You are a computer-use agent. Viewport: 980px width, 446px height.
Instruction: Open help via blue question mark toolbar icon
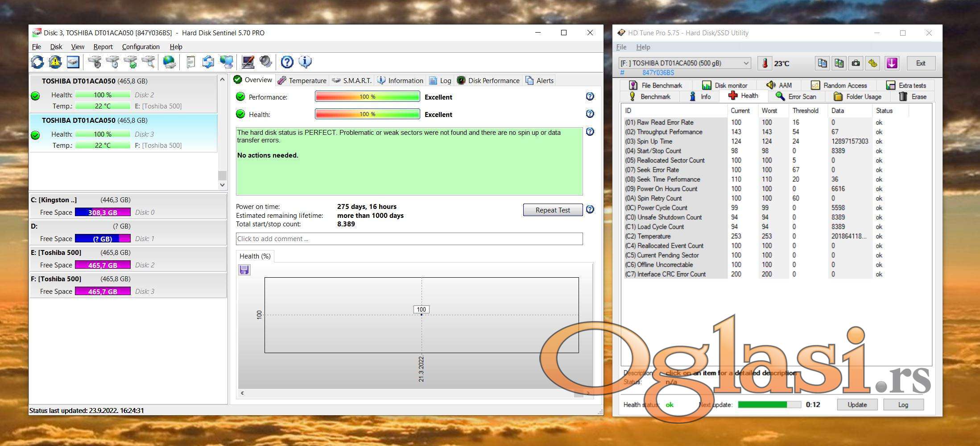click(x=287, y=62)
